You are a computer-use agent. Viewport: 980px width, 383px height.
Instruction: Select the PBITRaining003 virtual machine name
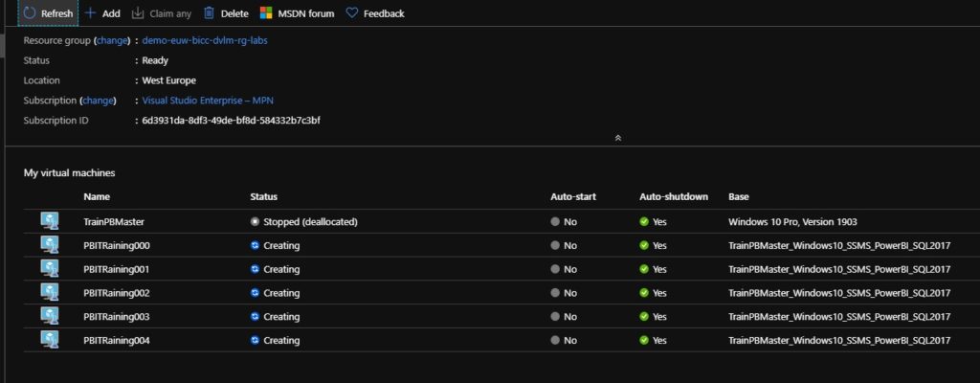click(116, 317)
